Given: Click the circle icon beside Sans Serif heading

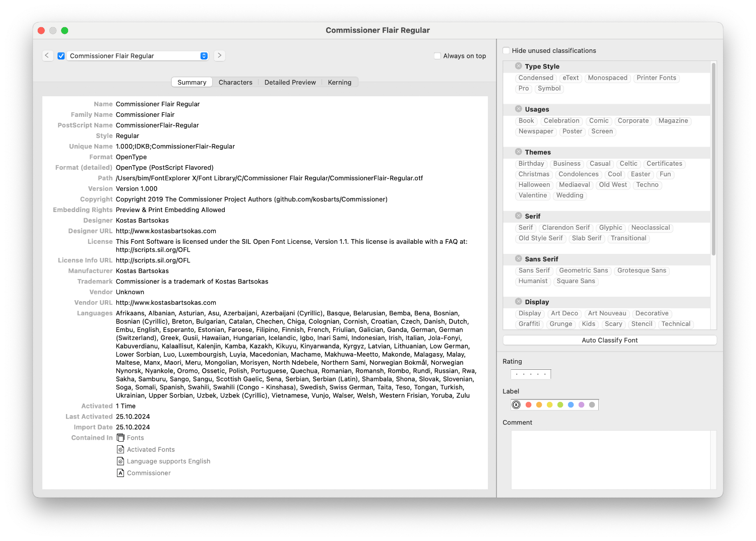Looking at the screenshot, I should click(x=518, y=258).
